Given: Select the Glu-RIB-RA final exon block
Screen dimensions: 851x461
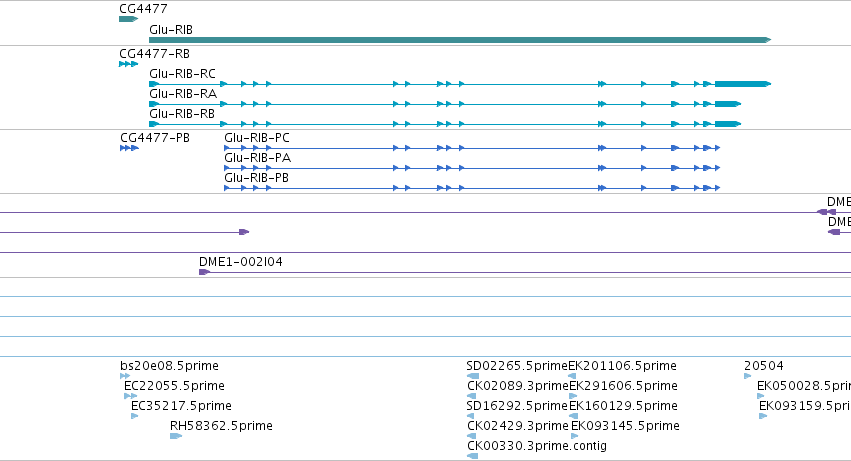Looking at the screenshot, I should (x=728, y=104).
